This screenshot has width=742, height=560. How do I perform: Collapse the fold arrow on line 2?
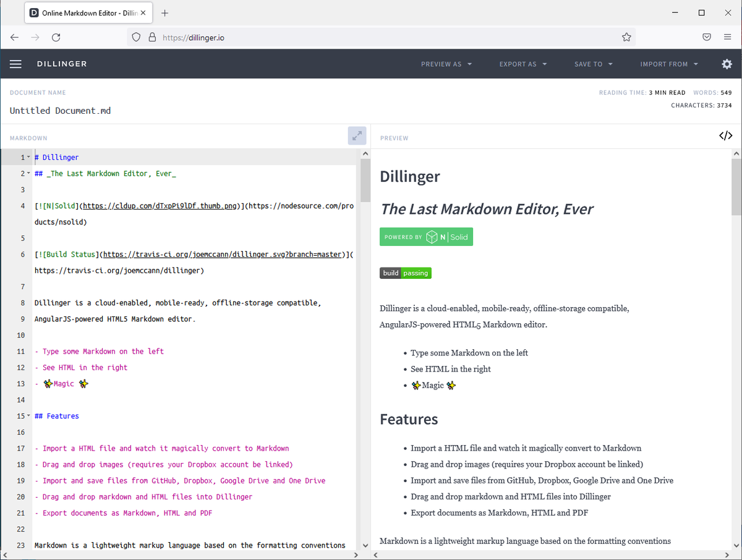coord(28,174)
